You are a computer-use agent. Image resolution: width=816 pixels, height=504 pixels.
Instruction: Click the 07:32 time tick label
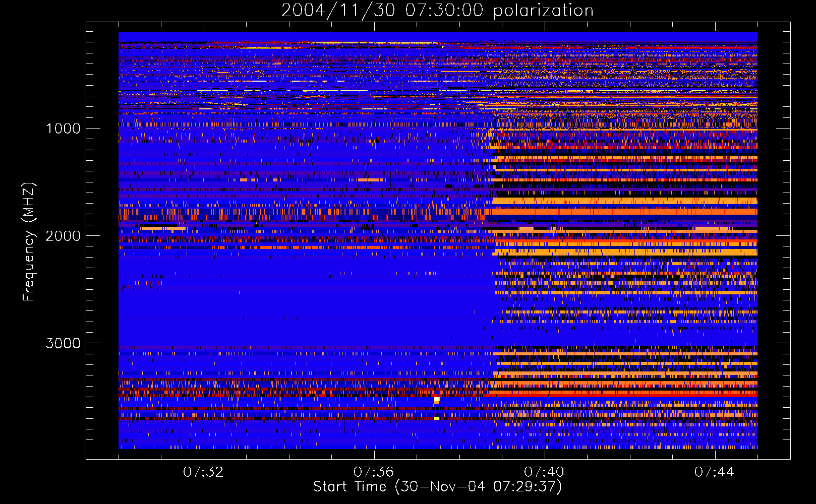point(203,472)
